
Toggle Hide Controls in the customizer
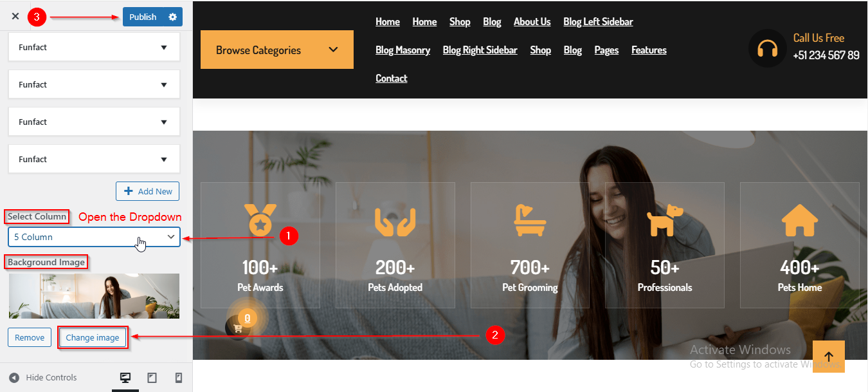[x=43, y=378]
